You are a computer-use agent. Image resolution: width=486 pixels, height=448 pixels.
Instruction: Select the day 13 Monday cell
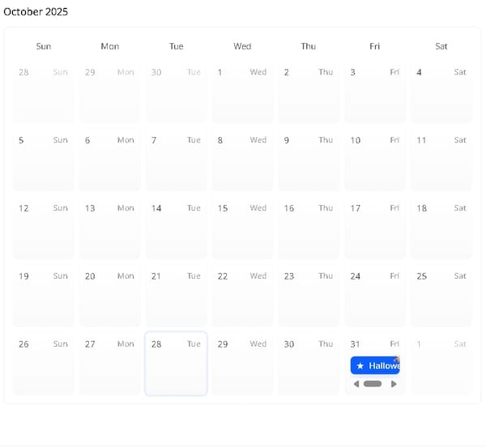coord(109,228)
